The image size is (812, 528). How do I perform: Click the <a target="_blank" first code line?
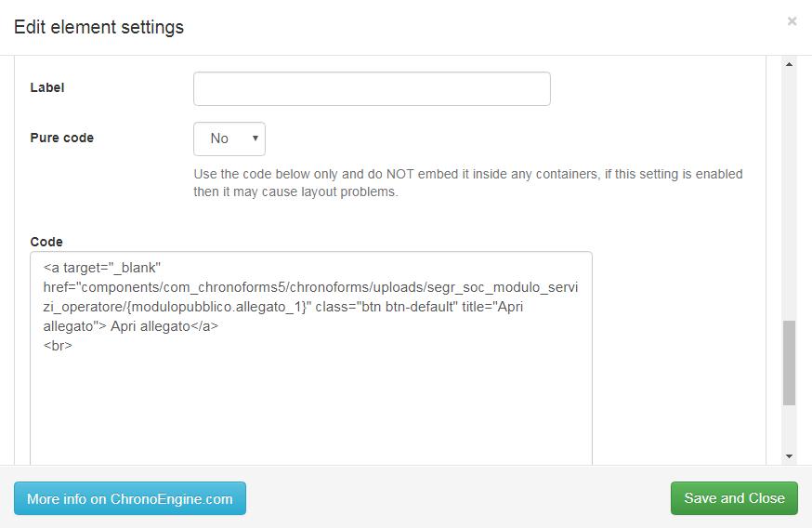[102, 268]
